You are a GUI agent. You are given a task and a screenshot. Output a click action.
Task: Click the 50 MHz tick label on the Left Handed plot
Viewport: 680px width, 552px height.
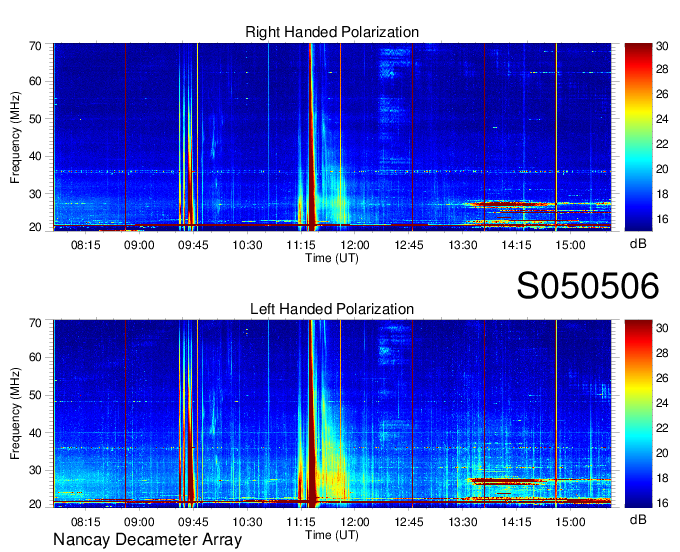35,395
